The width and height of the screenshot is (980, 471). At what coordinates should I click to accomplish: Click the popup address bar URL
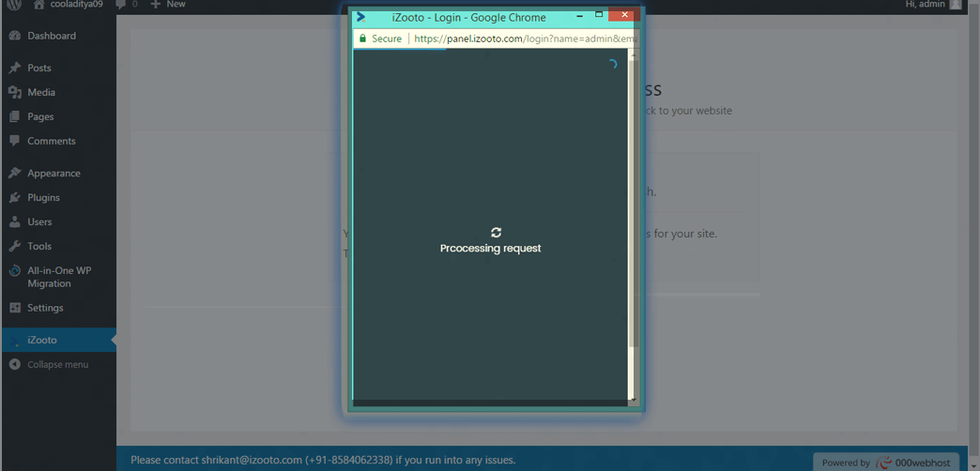525,38
